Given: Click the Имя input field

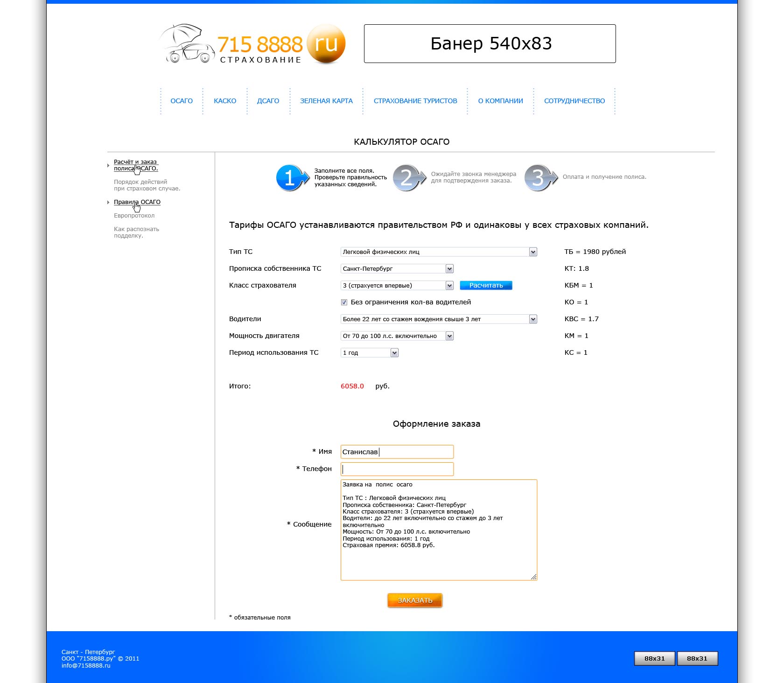Looking at the screenshot, I should pyautogui.click(x=397, y=452).
